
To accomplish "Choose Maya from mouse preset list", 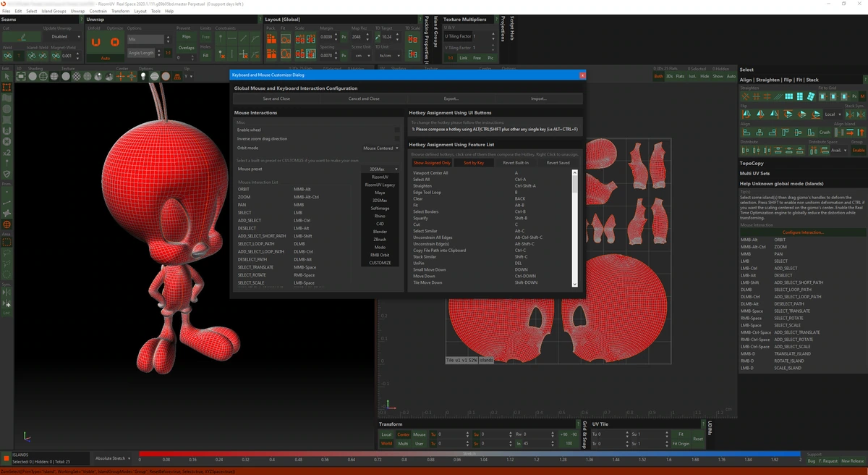I will pos(380,193).
